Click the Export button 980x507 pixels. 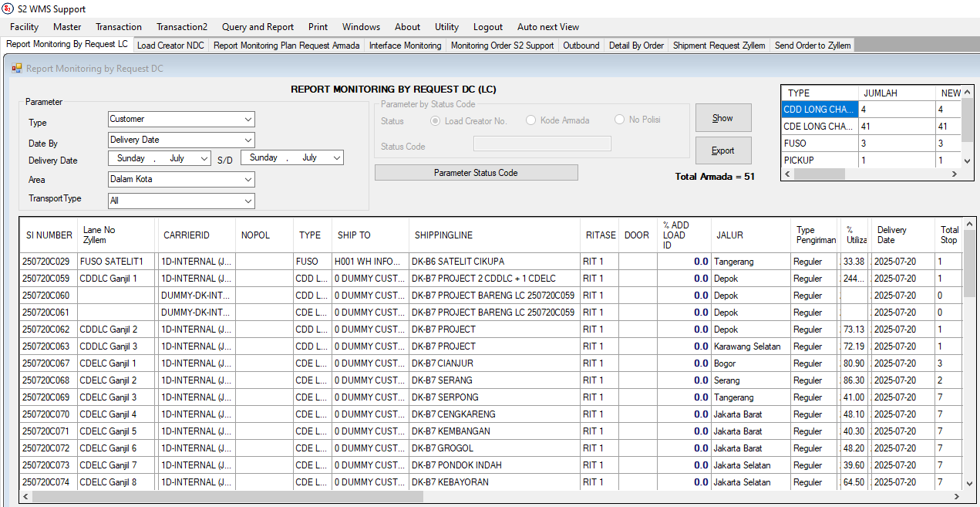722,150
